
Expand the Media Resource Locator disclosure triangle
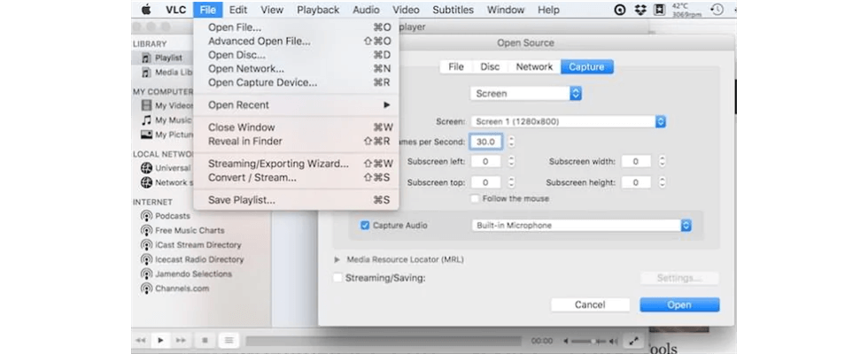[337, 259]
